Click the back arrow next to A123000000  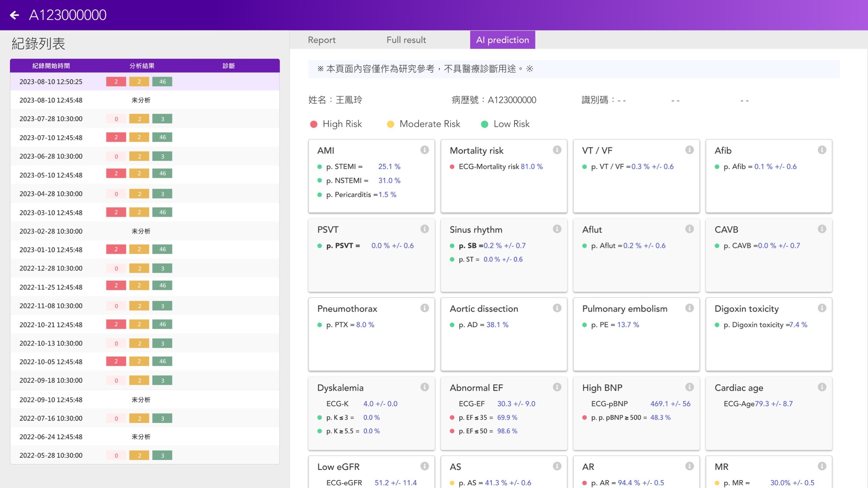pos(15,15)
